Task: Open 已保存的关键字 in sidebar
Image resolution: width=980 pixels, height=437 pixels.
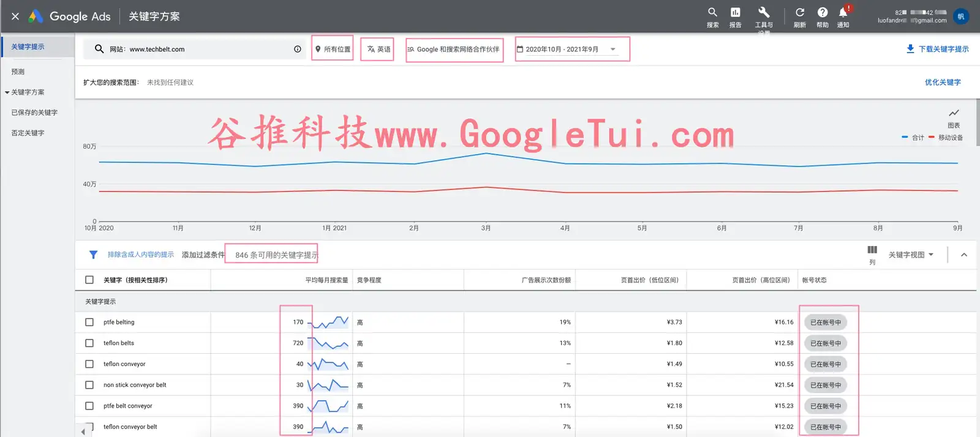Action: coord(34,113)
